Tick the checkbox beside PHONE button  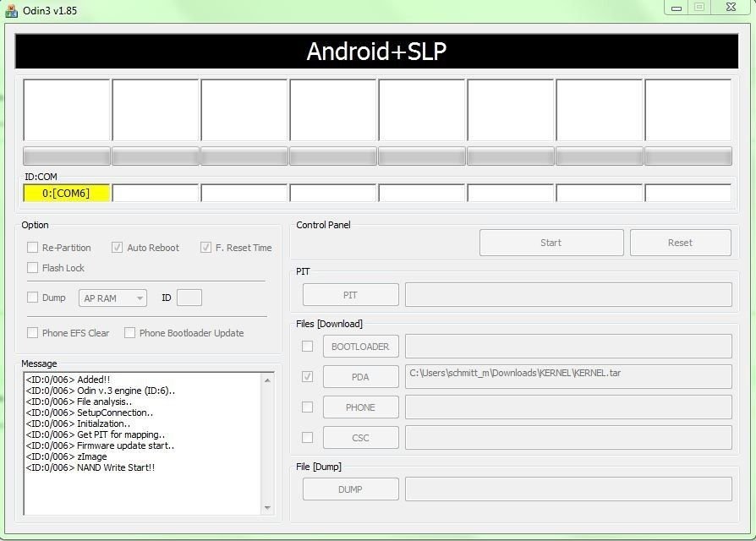(x=307, y=407)
